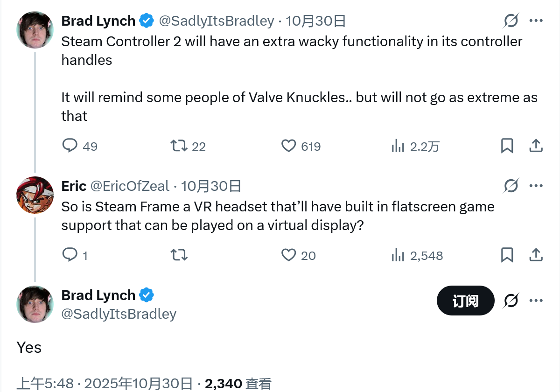Screen dimensions: 560x392
Task: Share Eric's Steam Frame tweet
Action: pos(536,255)
